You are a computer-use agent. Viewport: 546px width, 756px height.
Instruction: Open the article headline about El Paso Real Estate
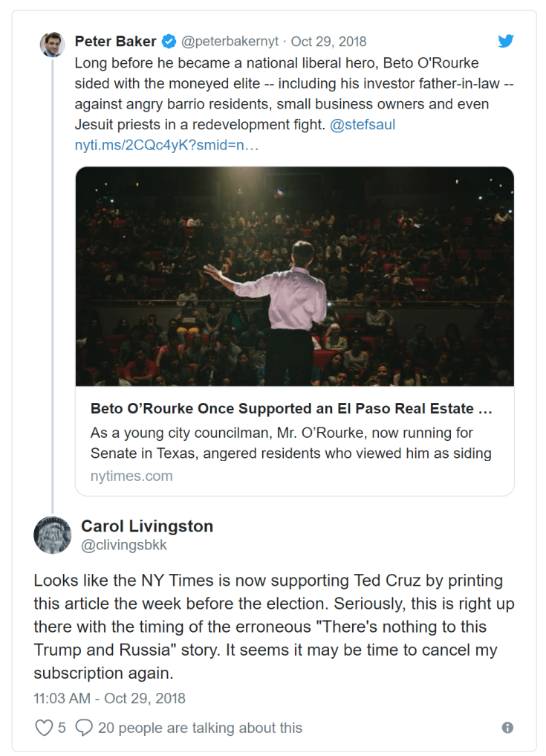pyautogui.click(x=291, y=409)
